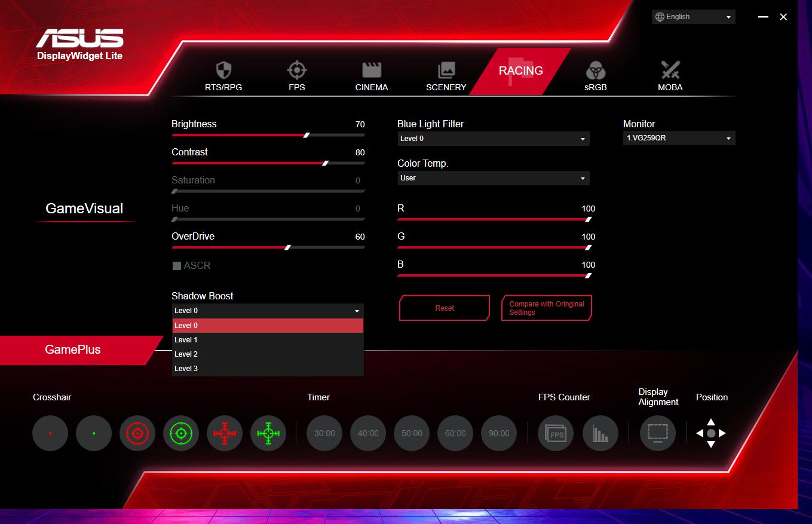Select the sRGB mode icon

[595, 76]
